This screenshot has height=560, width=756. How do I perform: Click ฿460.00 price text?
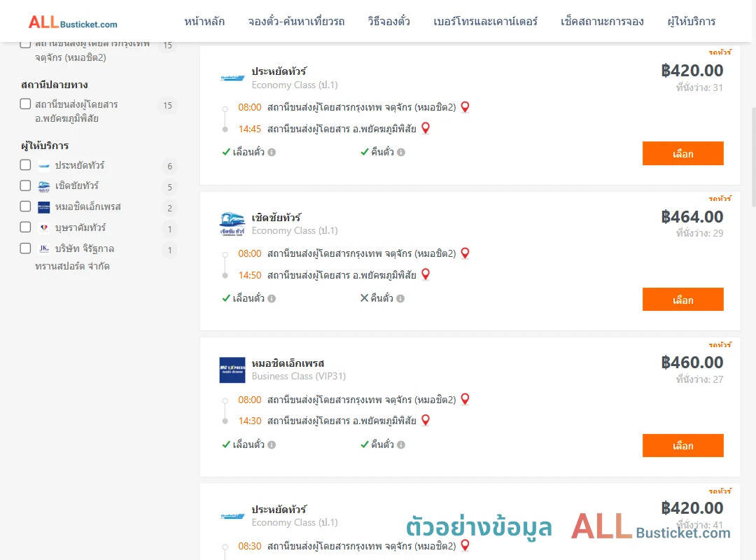[x=692, y=363]
